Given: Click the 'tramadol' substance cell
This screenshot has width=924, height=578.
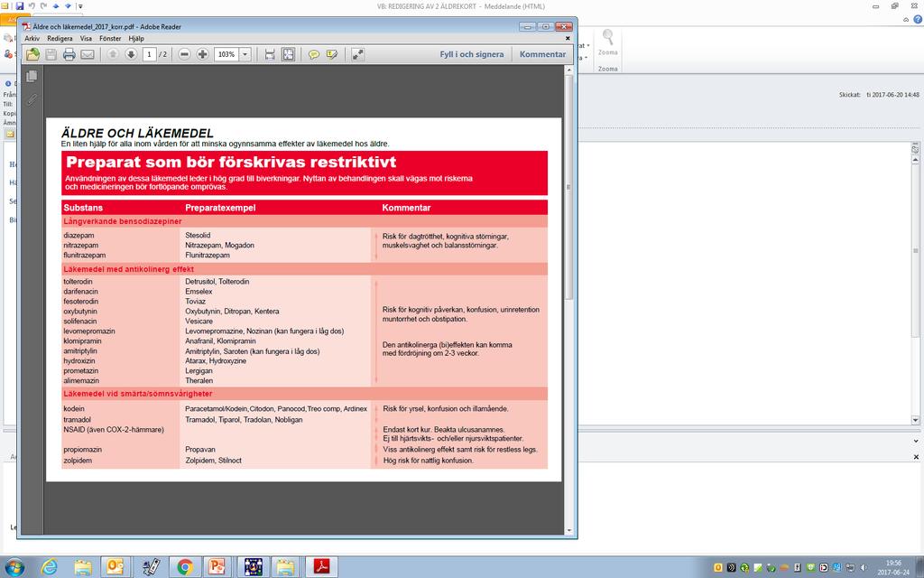Looking at the screenshot, I should click(78, 420).
